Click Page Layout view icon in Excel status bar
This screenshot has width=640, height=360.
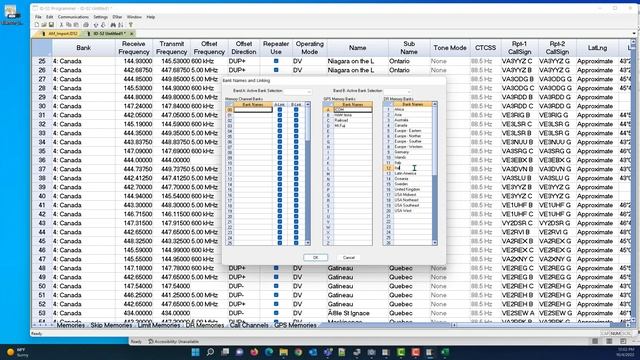(609, 341)
